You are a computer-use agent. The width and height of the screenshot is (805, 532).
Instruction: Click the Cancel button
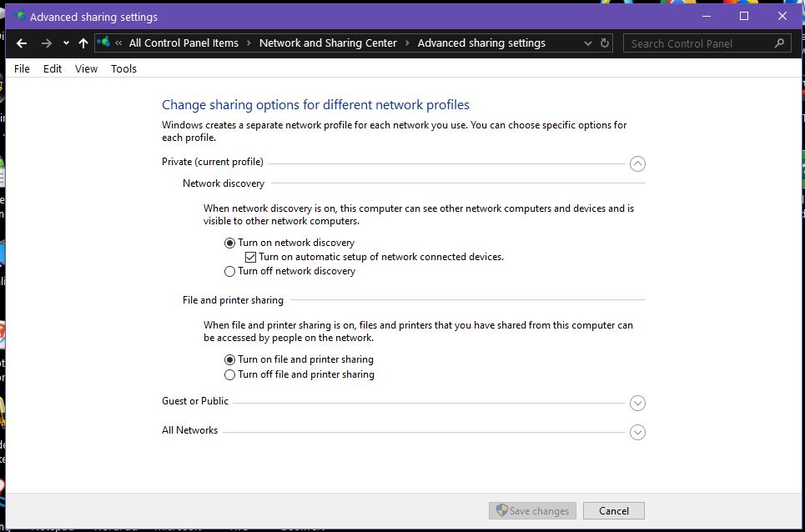[x=613, y=510]
